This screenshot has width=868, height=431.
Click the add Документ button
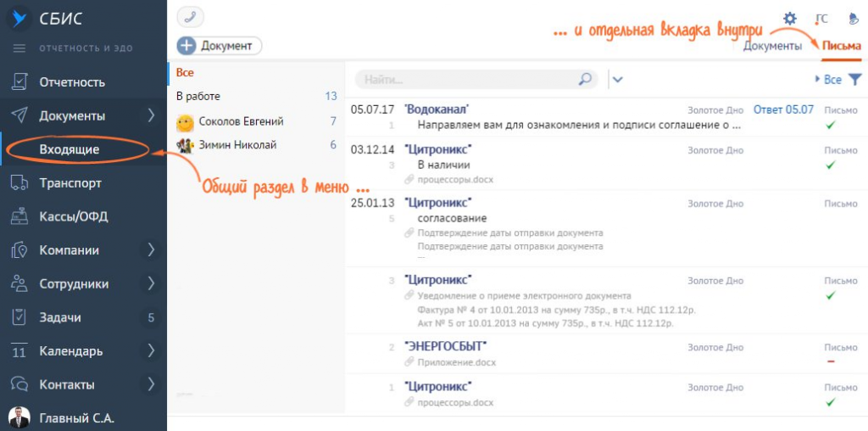220,46
